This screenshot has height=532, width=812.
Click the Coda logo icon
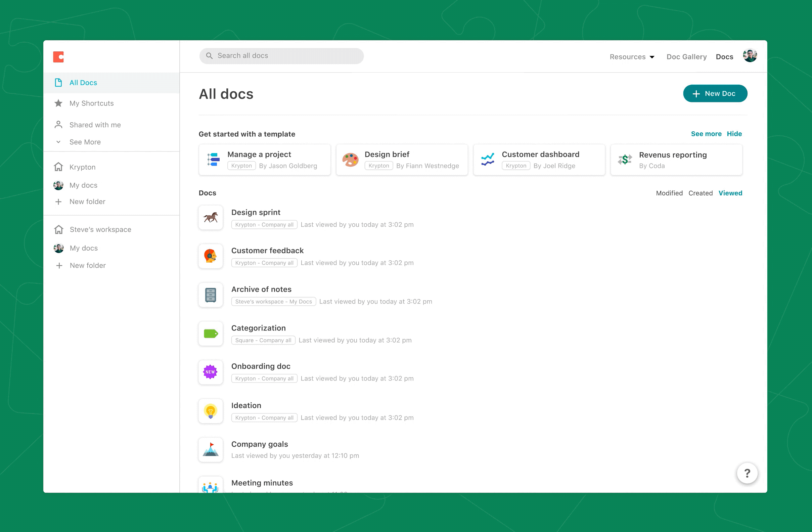tap(58, 57)
